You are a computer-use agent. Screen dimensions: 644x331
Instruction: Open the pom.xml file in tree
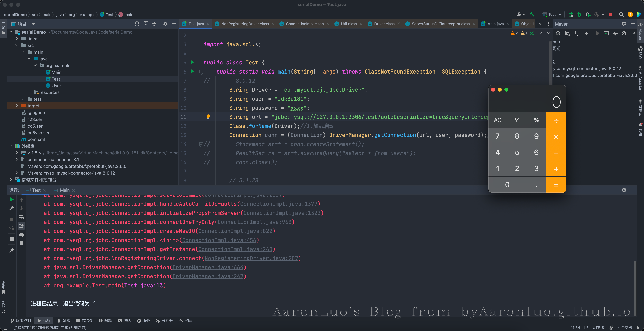click(x=36, y=139)
